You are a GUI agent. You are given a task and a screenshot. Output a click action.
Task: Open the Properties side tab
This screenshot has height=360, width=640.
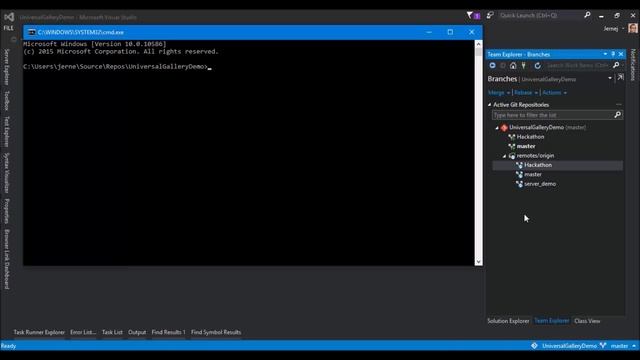7,211
